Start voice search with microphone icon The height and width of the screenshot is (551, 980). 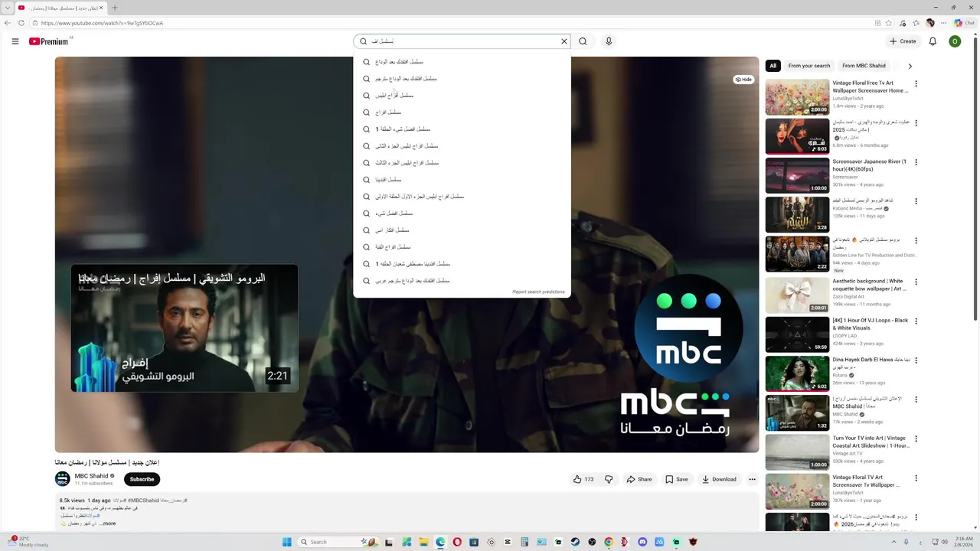tap(609, 41)
